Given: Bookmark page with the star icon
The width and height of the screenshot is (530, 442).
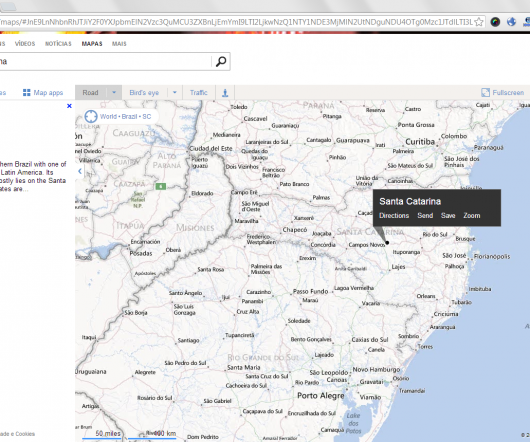Looking at the screenshot, I should [x=479, y=22].
